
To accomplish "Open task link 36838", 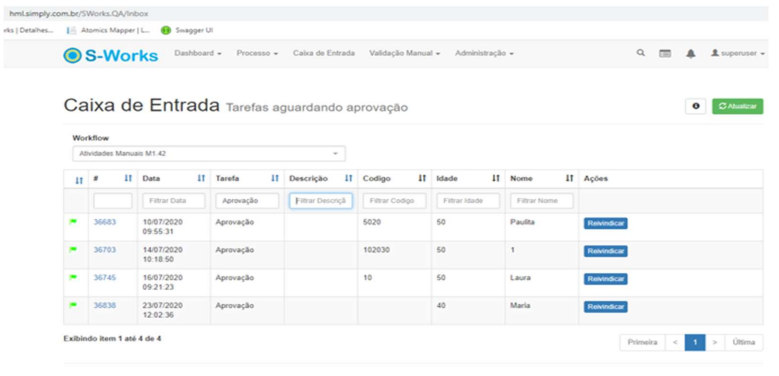I will click(105, 305).
